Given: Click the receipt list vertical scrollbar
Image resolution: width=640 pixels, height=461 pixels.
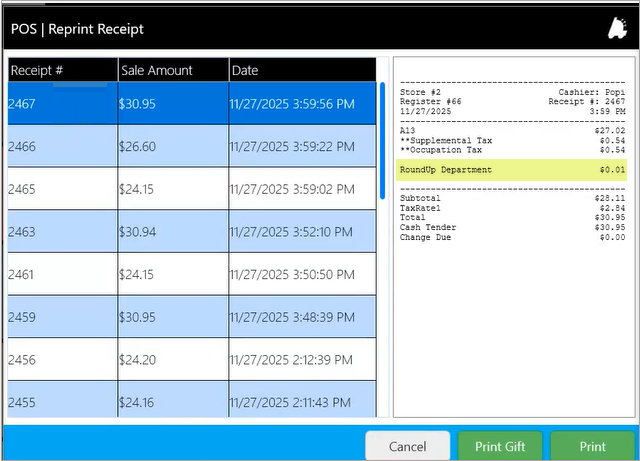Looking at the screenshot, I should point(382,140).
